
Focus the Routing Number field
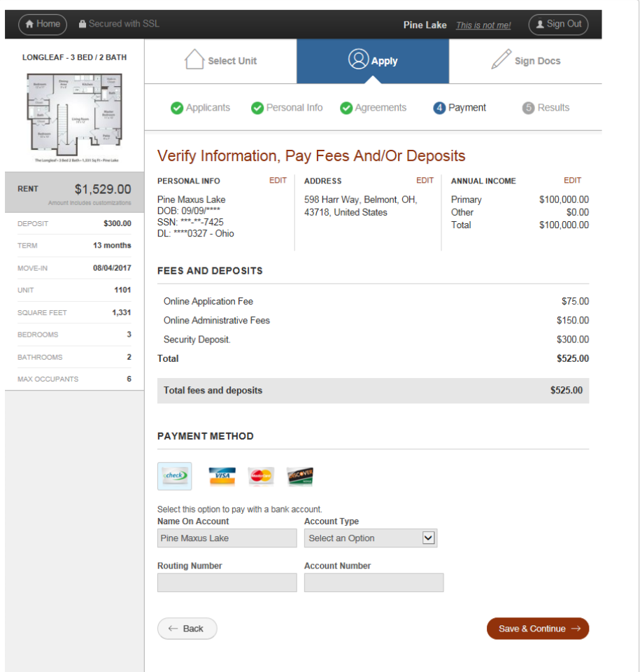(x=227, y=582)
